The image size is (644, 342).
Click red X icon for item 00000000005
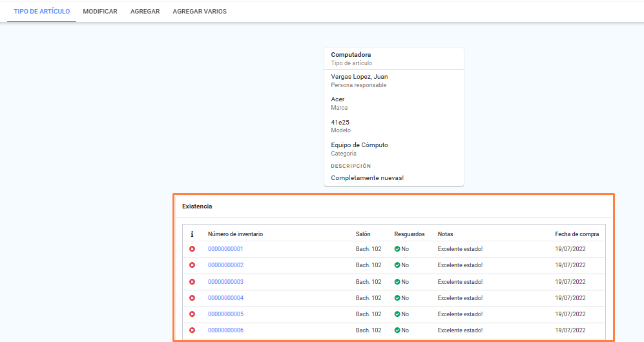click(192, 314)
